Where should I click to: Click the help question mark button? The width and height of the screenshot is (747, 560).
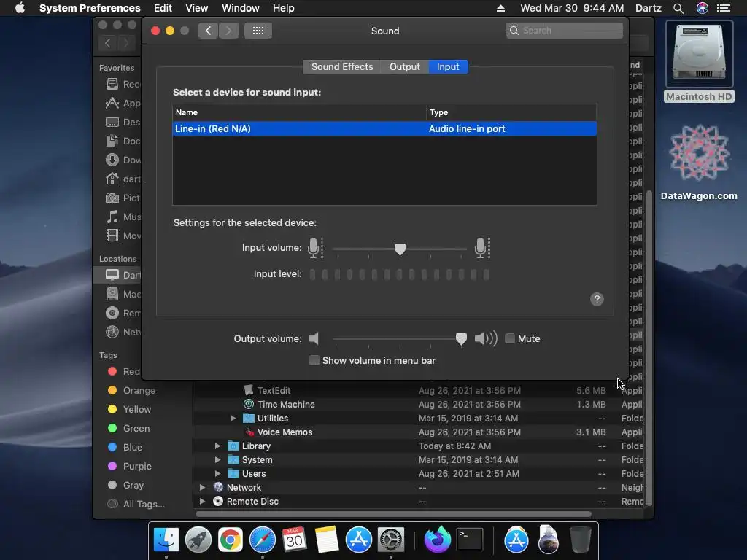coord(597,299)
